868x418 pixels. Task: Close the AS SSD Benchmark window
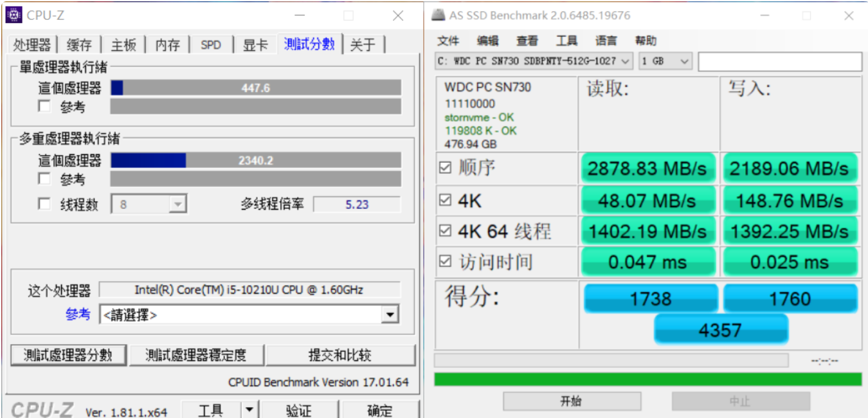coord(849,15)
